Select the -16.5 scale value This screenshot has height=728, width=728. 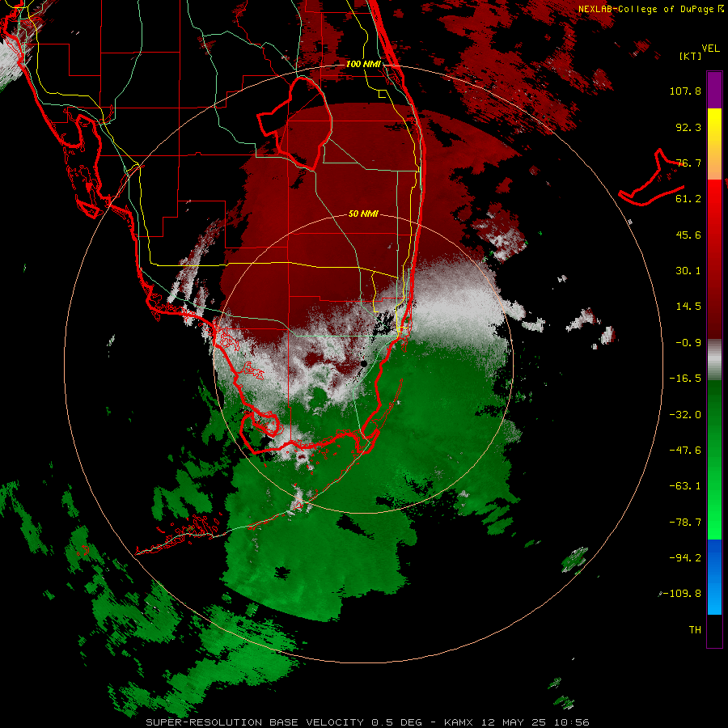tap(685, 379)
